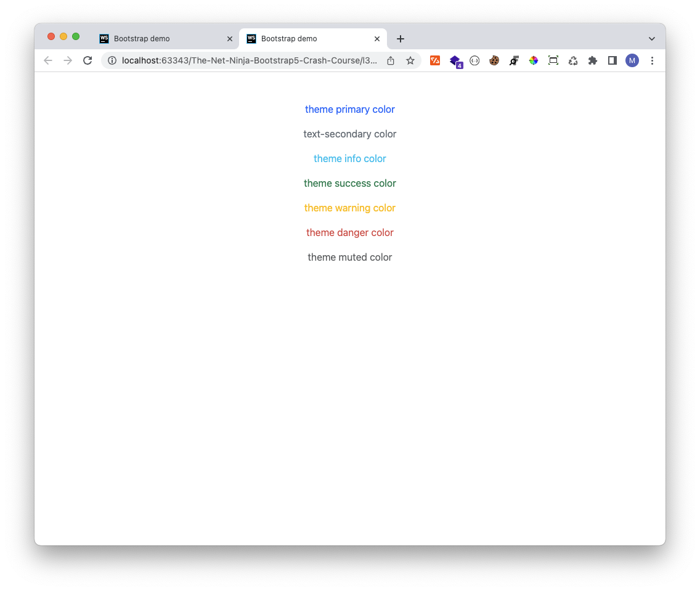Viewport: 700px width, 591px height.
Task: Open the profile avatar M
Action: coord(632,60)
